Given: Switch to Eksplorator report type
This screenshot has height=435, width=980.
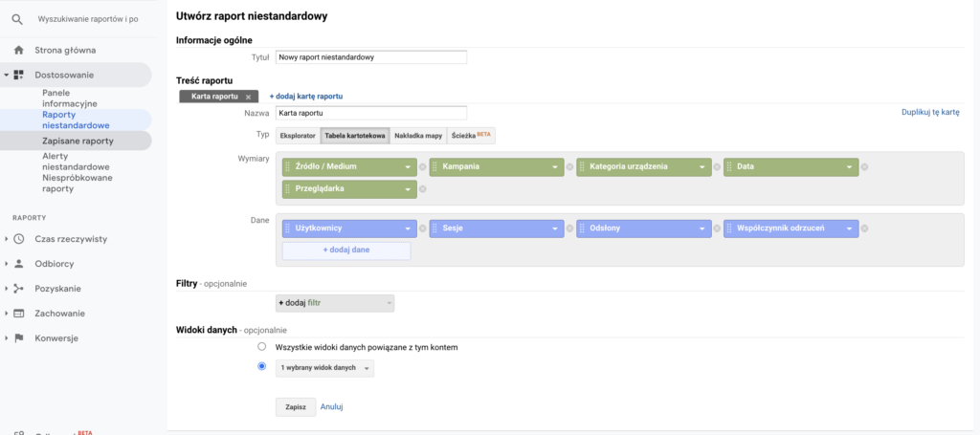Looking at the screenshot, I should [x=298, y=136].
